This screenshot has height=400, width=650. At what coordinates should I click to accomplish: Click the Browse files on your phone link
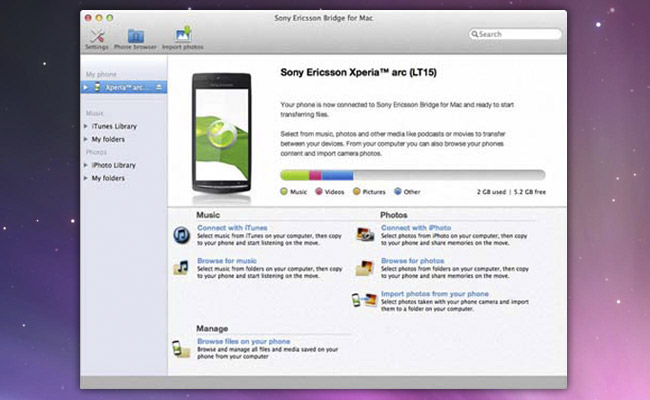pos(244,341)
